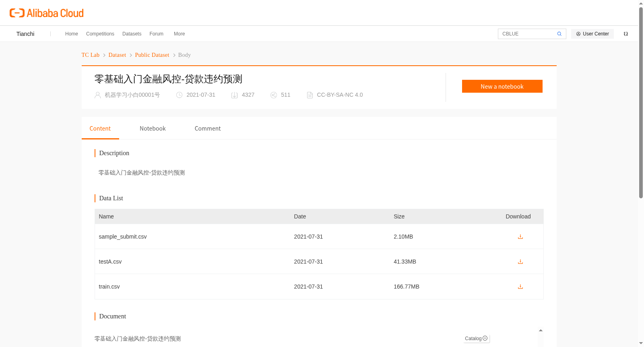Screen dimensions: 644x347
Task: Download train.csv via its download icon
Action: [x=520, y=287]
